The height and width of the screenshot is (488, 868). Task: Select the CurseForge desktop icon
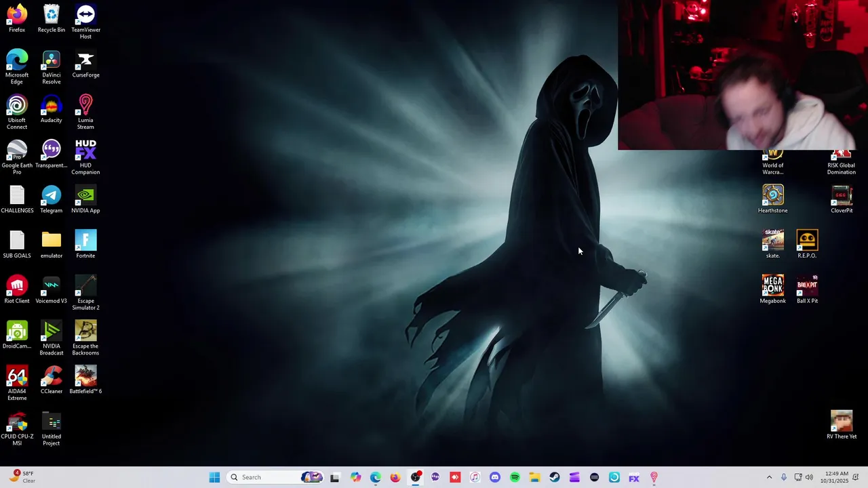(x=85, y=64)
